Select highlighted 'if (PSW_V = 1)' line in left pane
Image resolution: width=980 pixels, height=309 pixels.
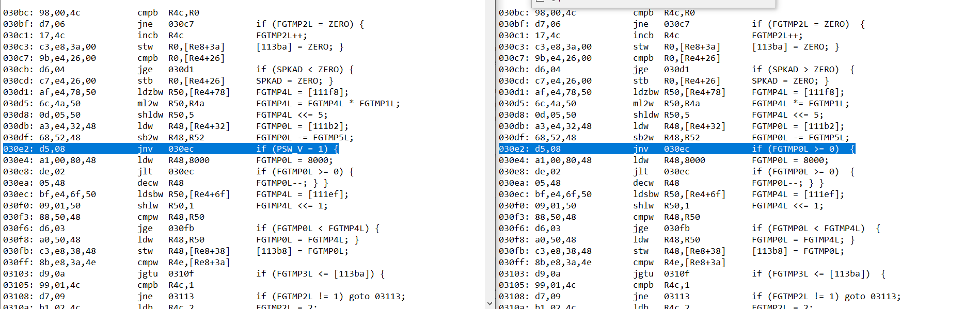[297, 149]
